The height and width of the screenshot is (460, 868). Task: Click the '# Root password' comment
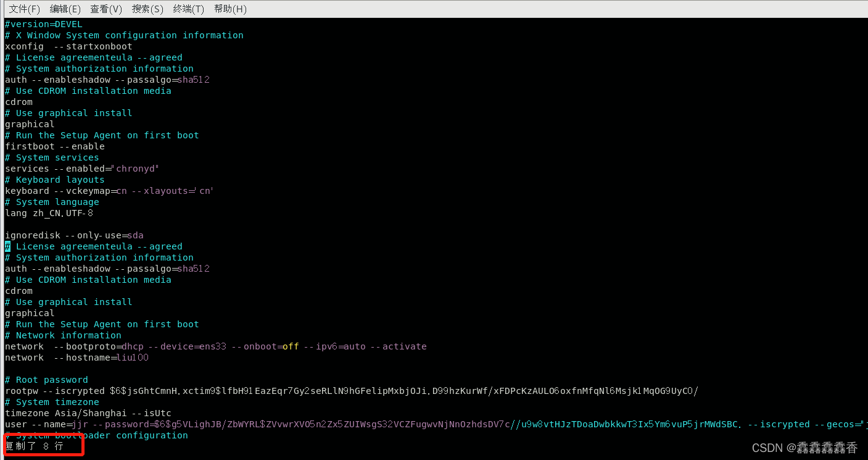pyautogui.click(x=46, y=380)
